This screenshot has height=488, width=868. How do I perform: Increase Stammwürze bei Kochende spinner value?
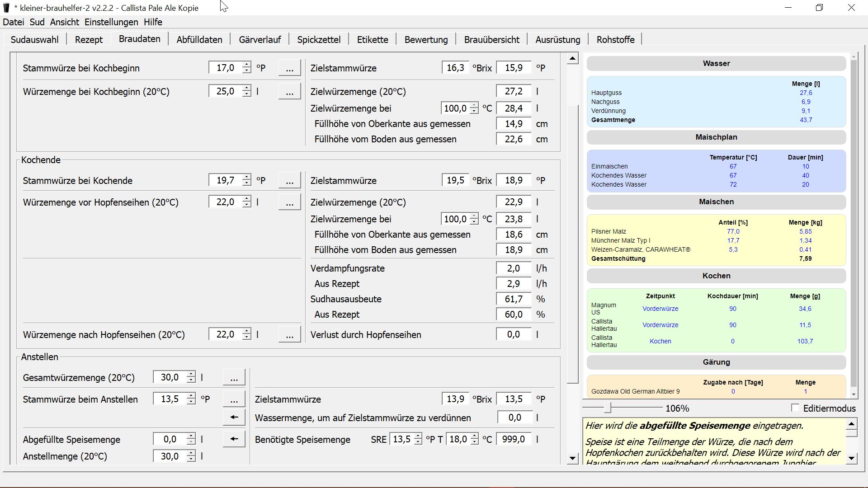coord(246,177)
